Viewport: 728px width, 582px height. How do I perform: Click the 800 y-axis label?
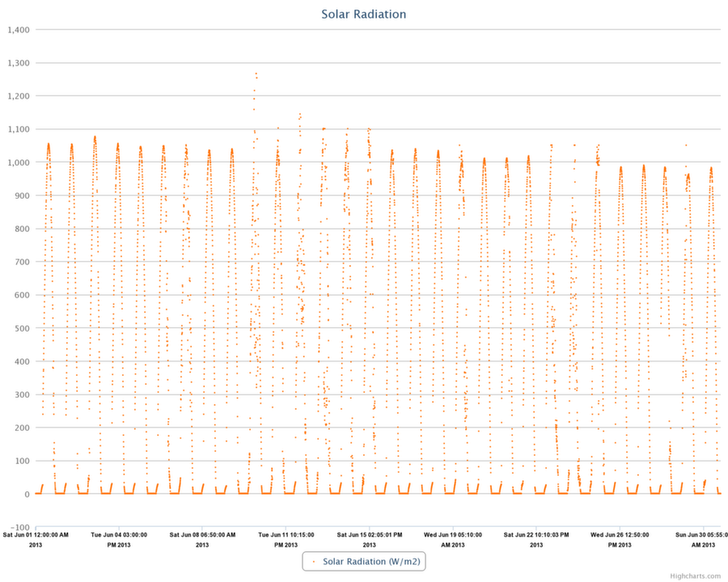click(x=22, y=229)
